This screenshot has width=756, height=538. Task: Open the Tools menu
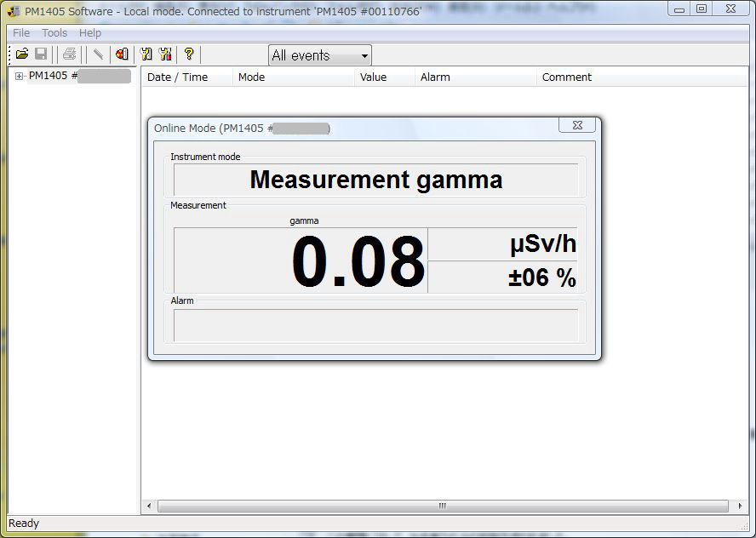pos(54,33)
